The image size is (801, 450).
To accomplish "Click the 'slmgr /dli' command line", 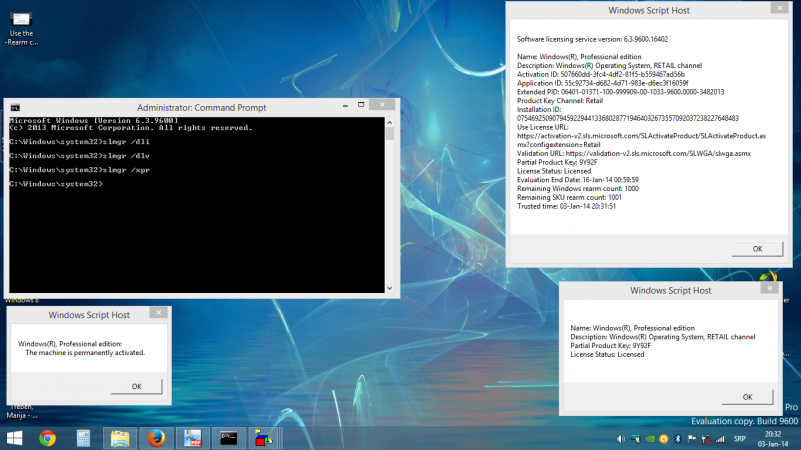I will (79, 141).
